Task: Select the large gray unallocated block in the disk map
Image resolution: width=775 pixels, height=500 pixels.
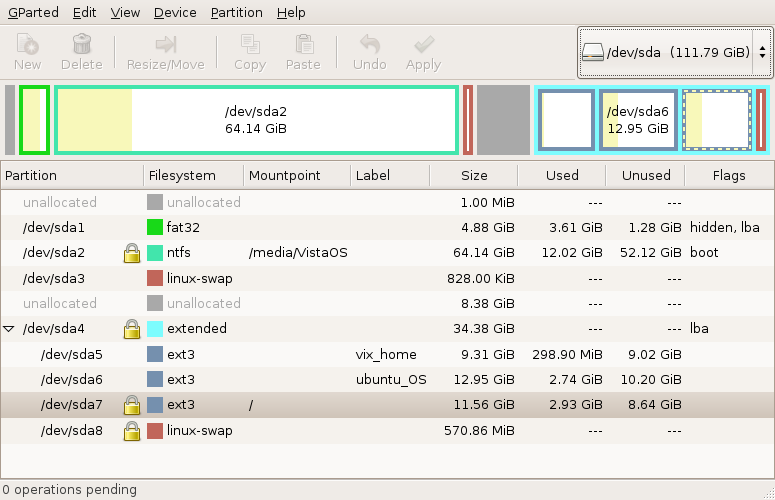Action: [x=503, y=120]
